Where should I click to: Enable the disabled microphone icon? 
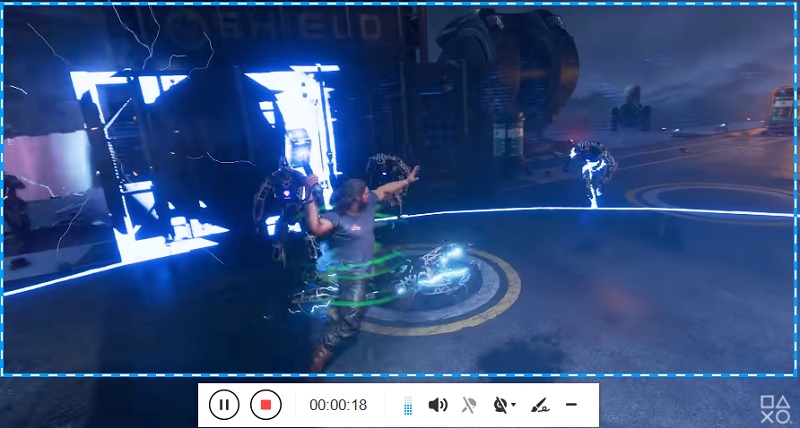469,405
